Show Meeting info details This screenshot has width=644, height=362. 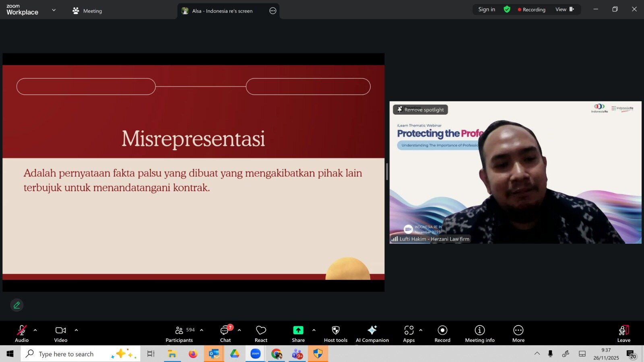479,333
